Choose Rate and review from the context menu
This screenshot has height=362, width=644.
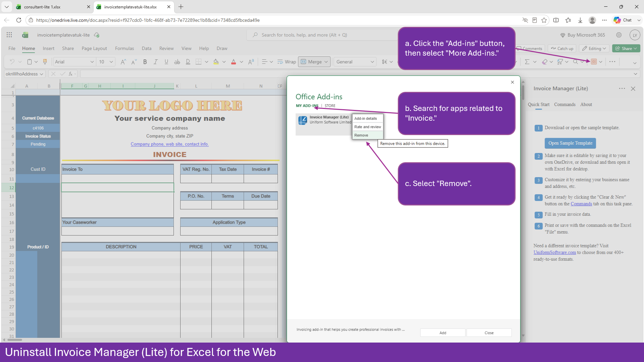(x=368, y=127)
